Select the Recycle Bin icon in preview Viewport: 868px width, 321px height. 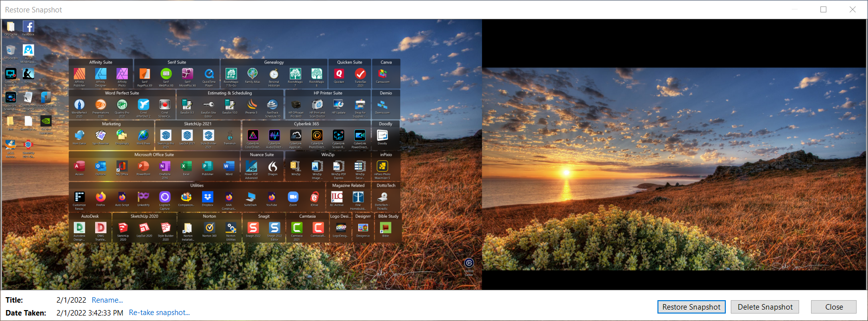point(10,52)
